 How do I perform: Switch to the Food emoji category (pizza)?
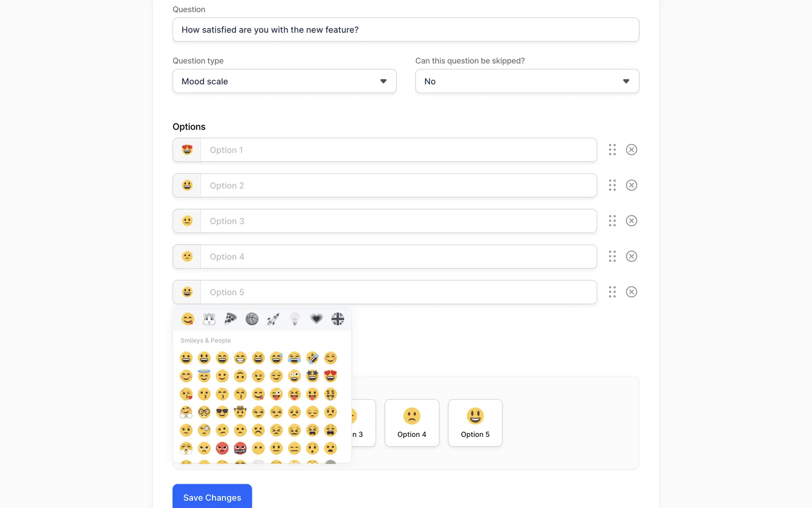pos(230,319)
